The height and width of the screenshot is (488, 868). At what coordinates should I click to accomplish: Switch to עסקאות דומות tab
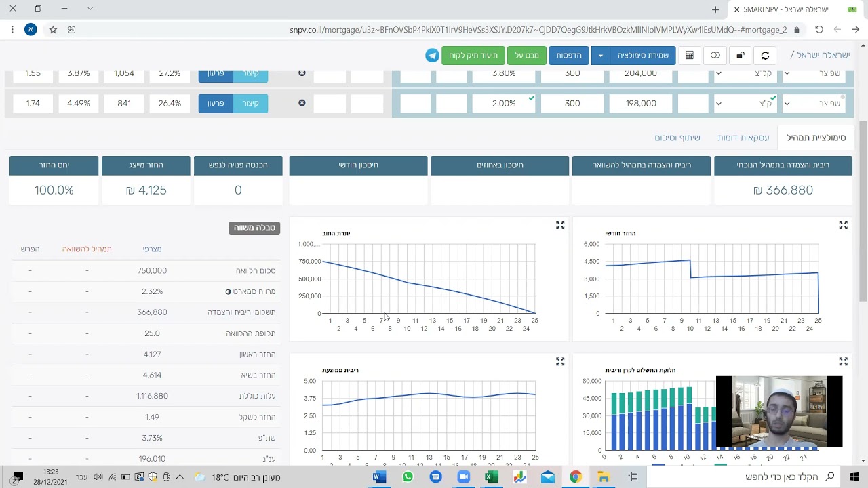coord(743,138)
